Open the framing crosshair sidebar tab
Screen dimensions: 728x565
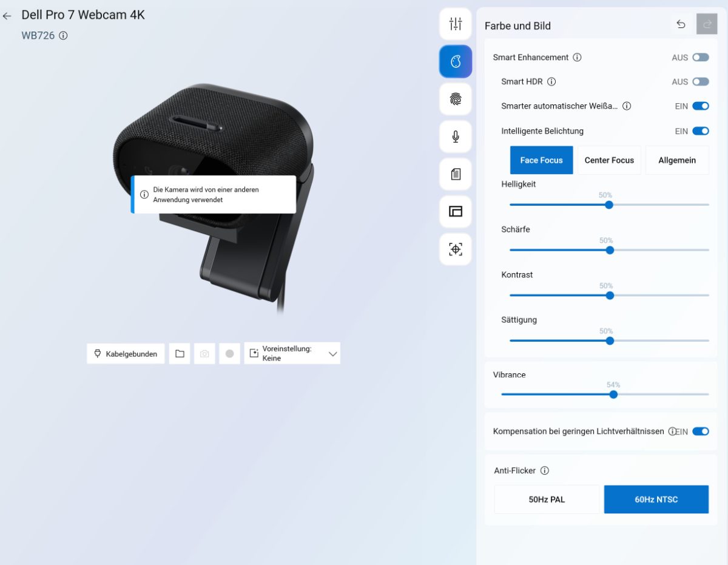[456, 249]
